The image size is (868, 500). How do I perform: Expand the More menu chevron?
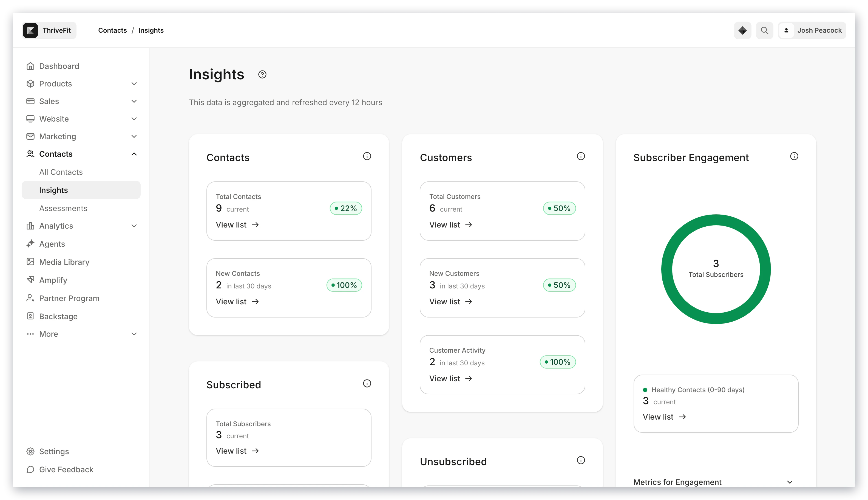coord(134,334)
